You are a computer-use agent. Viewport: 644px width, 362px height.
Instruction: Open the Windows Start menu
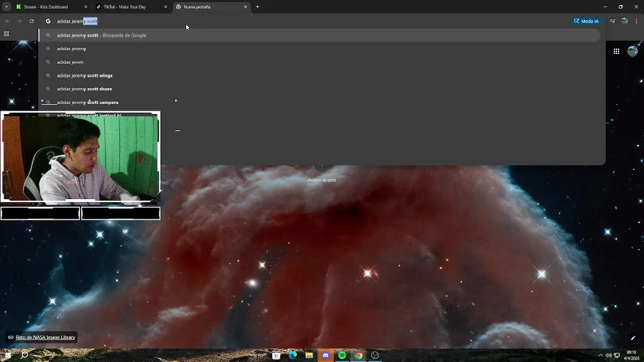8,355
